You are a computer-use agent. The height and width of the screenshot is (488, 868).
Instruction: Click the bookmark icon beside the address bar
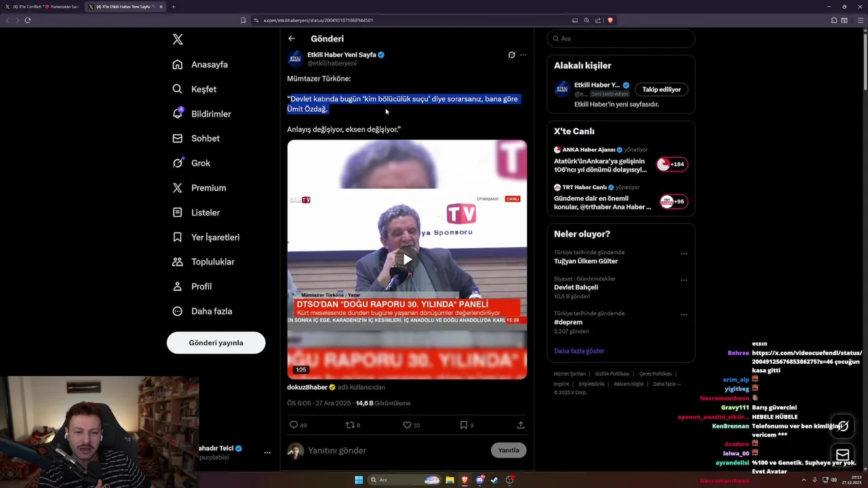pos(243,20)
